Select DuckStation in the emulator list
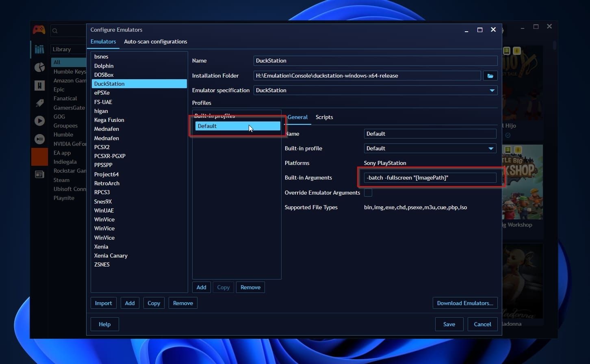This screenshot has height=364, width=590. [x=139, y=84]
